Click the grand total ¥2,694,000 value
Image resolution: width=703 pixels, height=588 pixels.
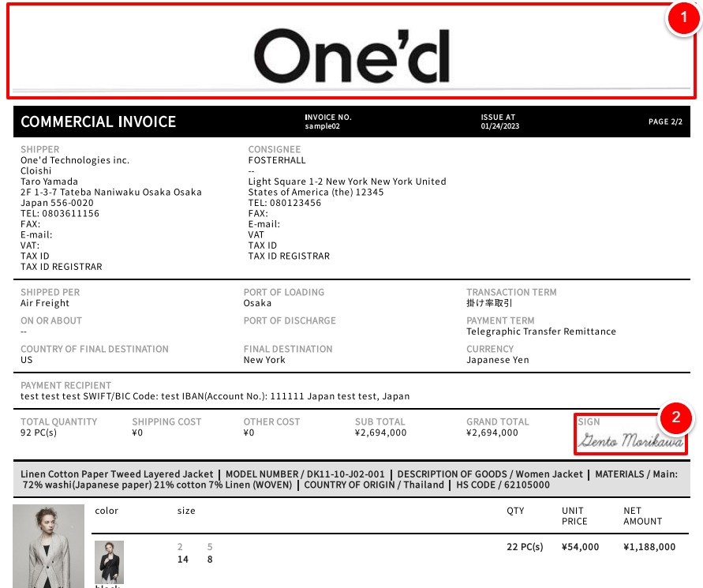pyautogui.click(x=492, y=433)
